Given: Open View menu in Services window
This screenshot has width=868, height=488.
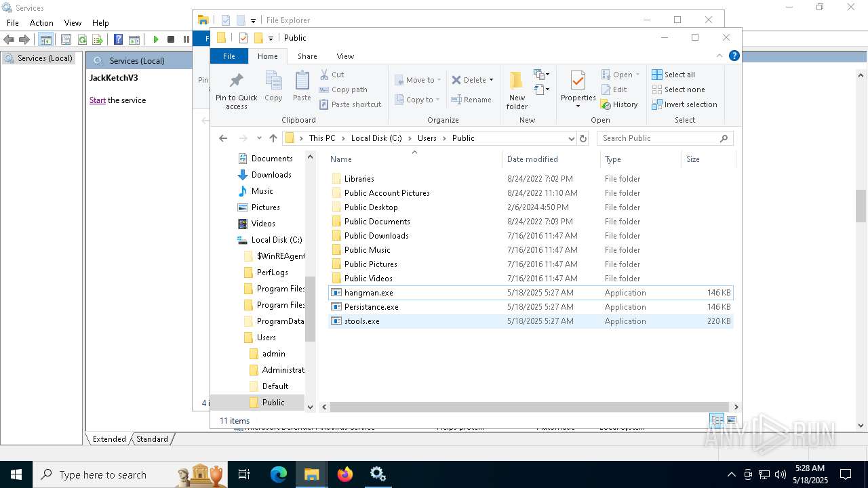Looking at the screenshot, I should pyautogui.click(x=73, y=23).
